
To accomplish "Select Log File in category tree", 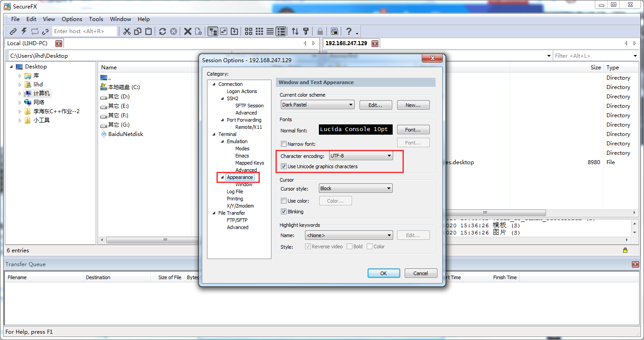I will pyautogui.click(x=235, y=191).
